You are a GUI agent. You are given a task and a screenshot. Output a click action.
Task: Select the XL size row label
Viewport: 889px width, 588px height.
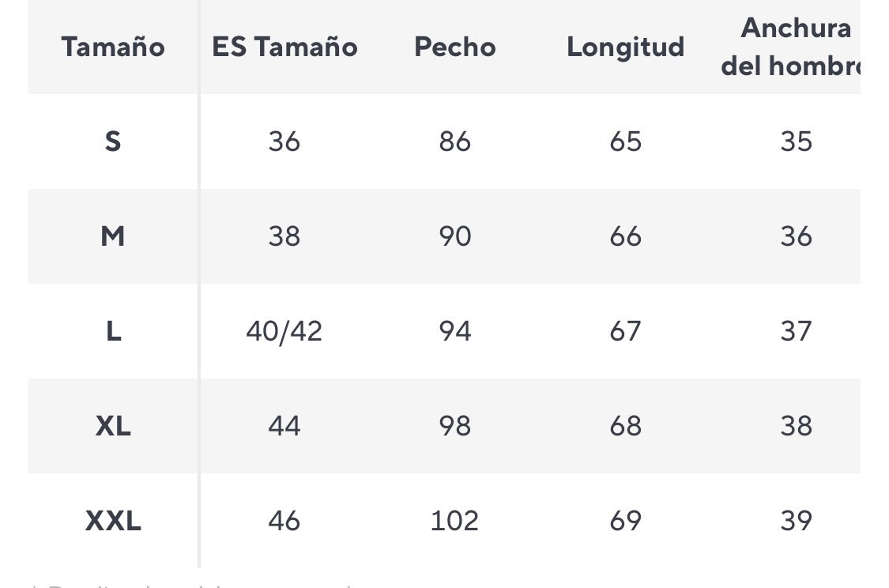113,426
